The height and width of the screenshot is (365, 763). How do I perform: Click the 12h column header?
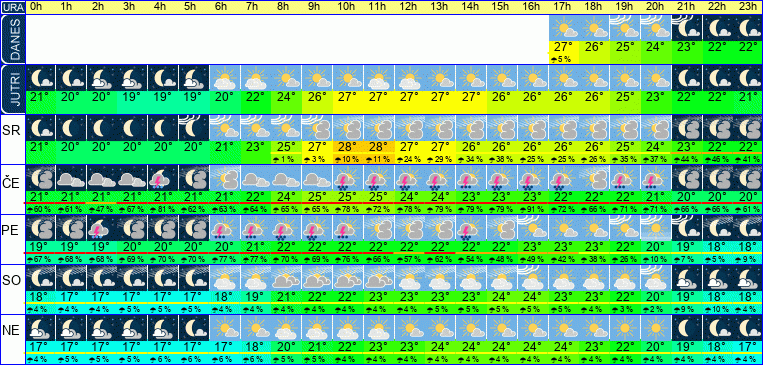[409, 7]
